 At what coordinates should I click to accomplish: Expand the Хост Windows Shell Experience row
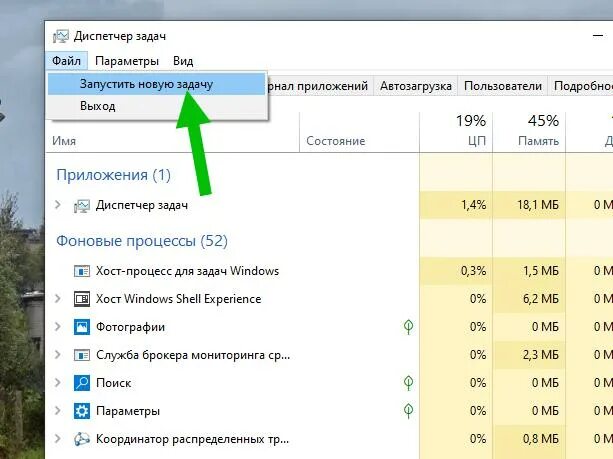(x=58, y=299)
